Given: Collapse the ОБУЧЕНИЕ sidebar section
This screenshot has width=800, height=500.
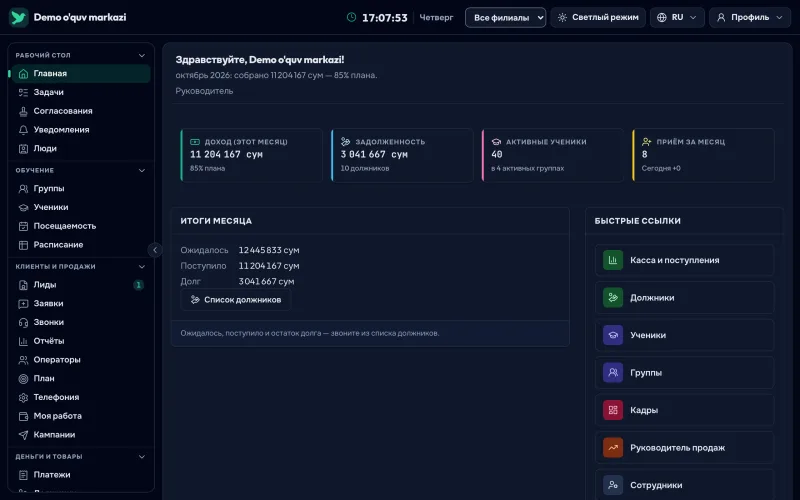Looking at the screenshot, I should tap(142, 170).
